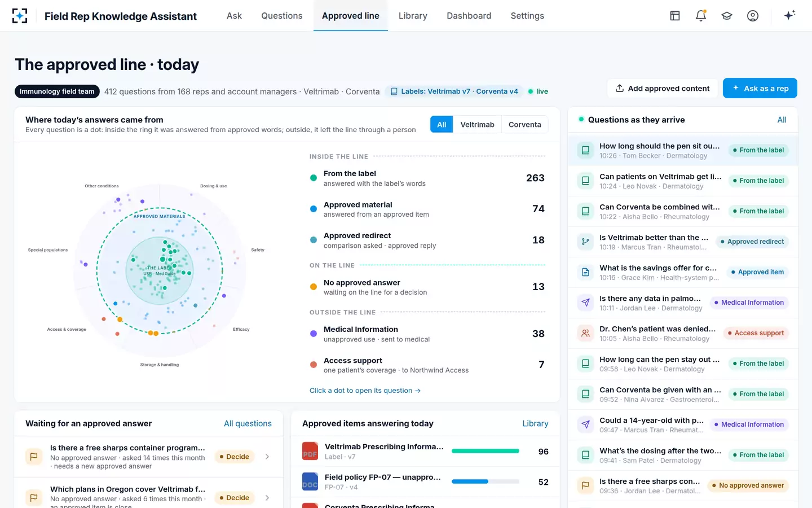Click DOC icon for Field policy FP-07
This screenshot has width=812, height=508.
pyautogui.click(x=310, y=482)
